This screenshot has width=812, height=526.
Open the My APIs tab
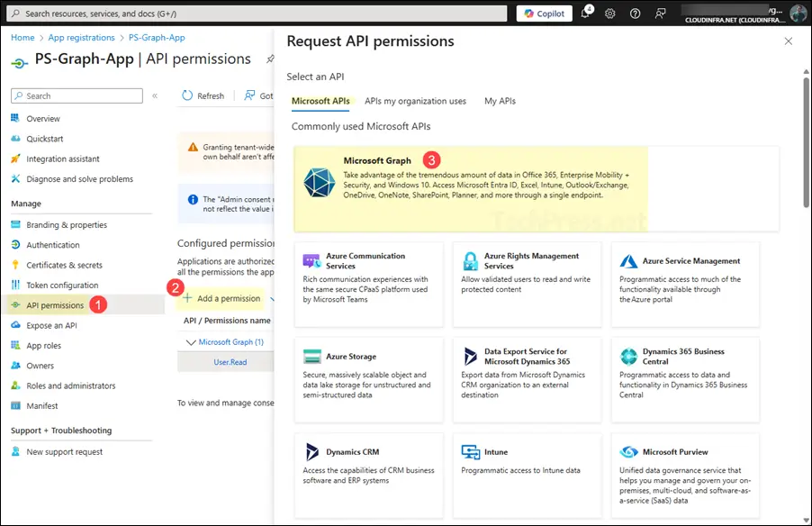[x=500, y=101]
